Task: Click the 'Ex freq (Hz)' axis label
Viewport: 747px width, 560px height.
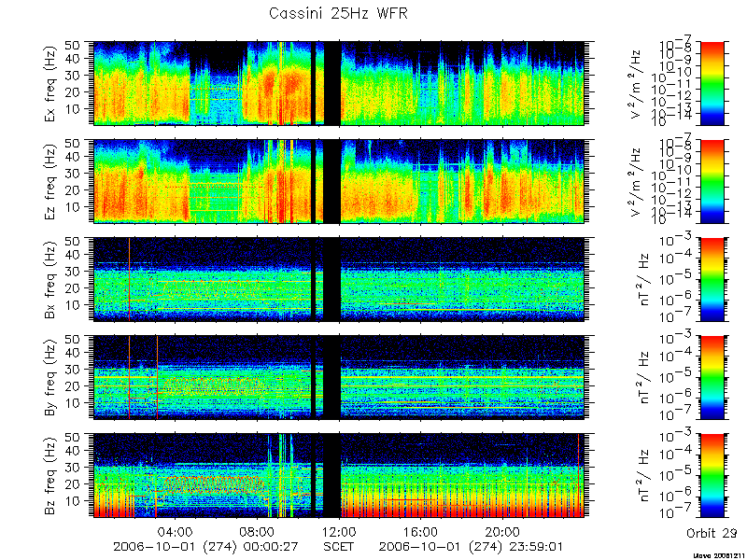Action: [51, 83]
